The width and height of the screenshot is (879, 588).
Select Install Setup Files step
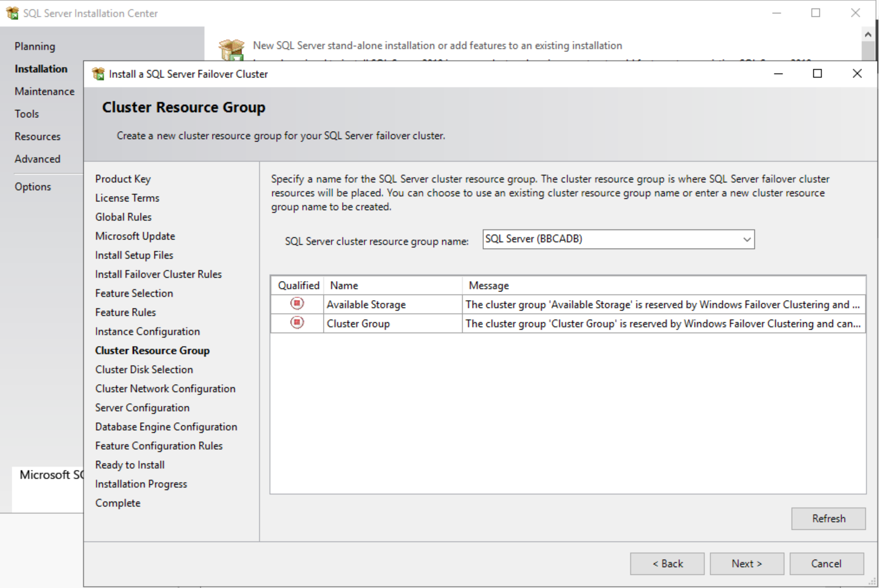coord(134,255)
